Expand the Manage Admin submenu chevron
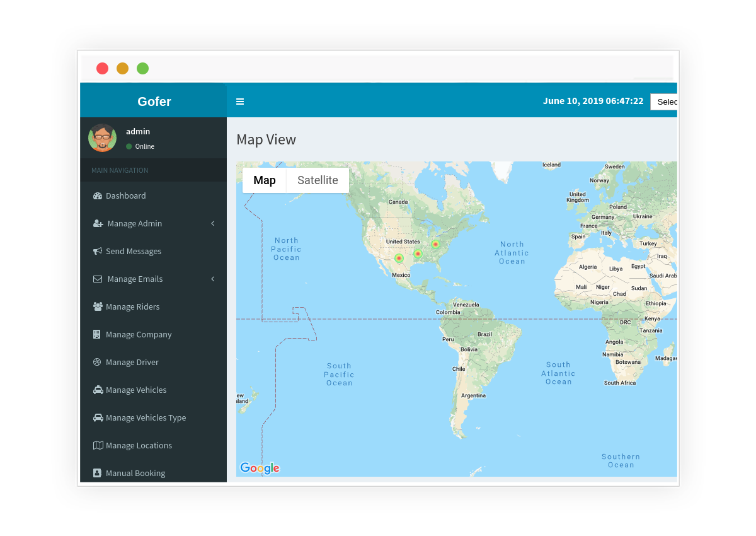Screen dimensions: 756x536 (x=213, y=223)
